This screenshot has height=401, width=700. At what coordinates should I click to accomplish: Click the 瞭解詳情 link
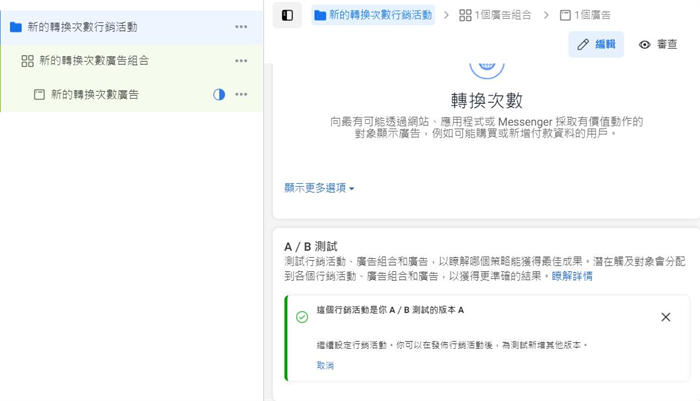[x=572, y=275]
